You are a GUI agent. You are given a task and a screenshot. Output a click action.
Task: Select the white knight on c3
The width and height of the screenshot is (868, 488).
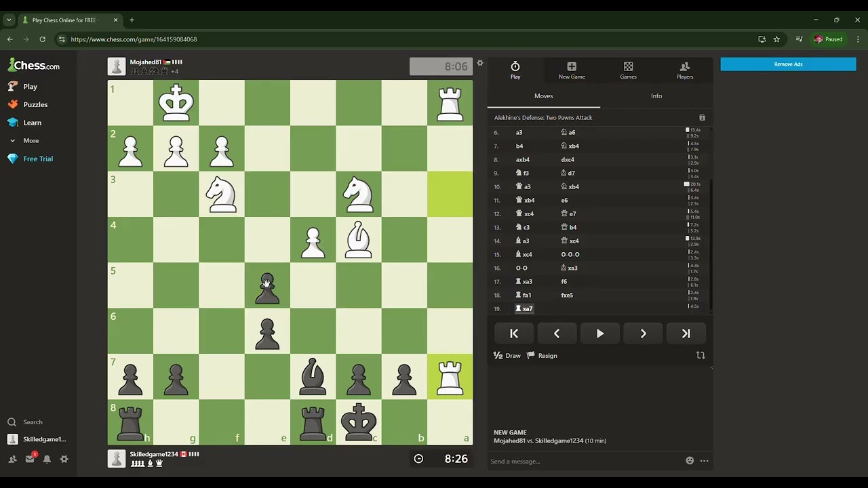(x=359, y=194)
